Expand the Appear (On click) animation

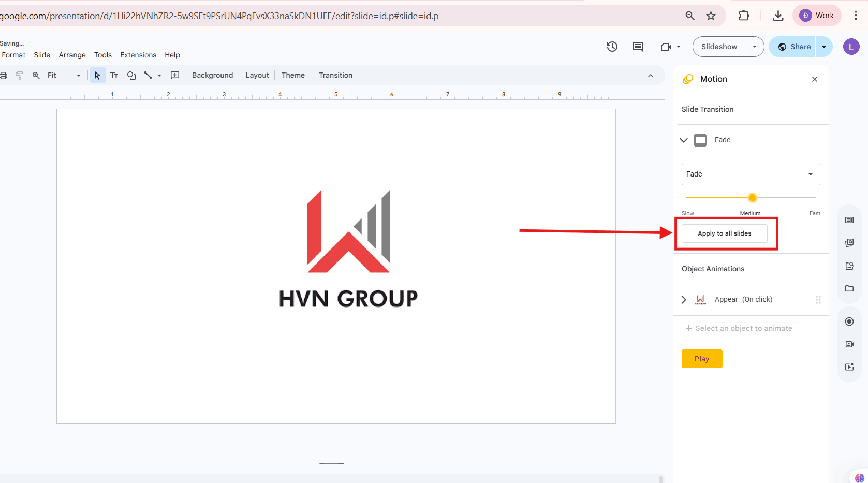(684, 300)
